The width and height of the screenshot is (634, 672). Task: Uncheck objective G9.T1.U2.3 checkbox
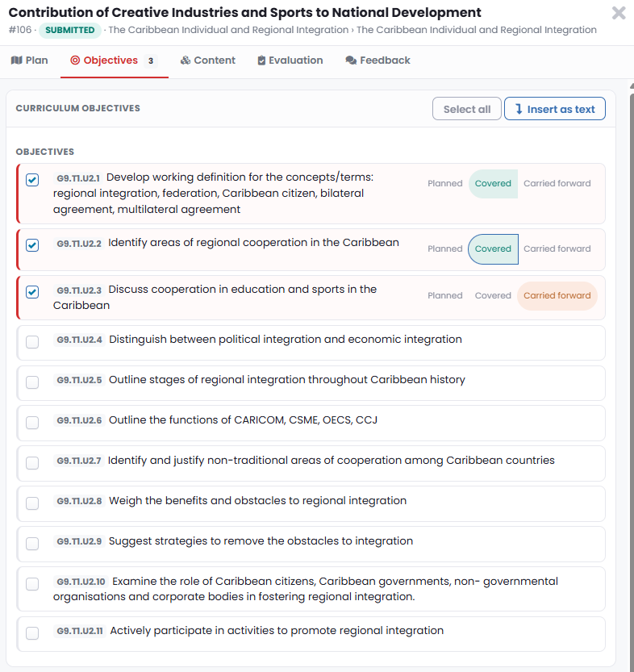click(32, 292)
